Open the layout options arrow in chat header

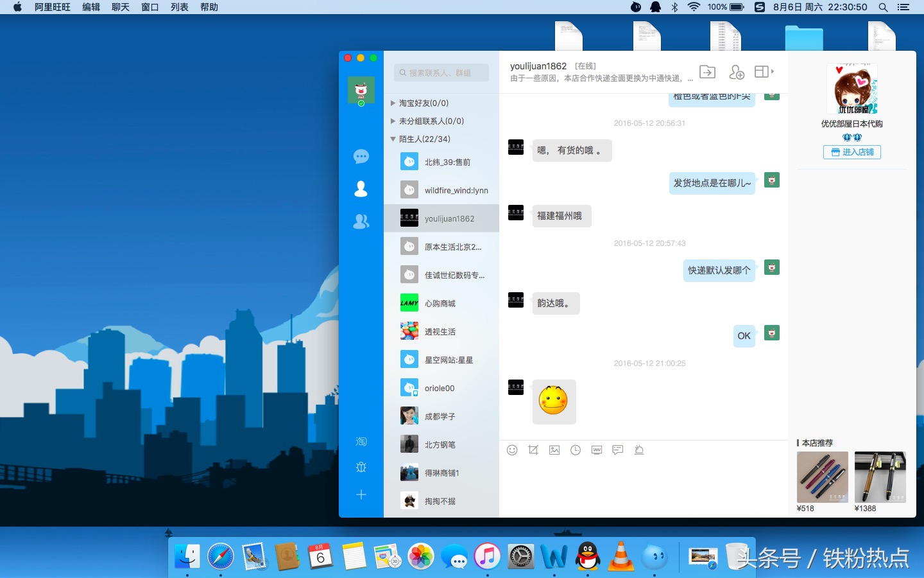point(773,72)
